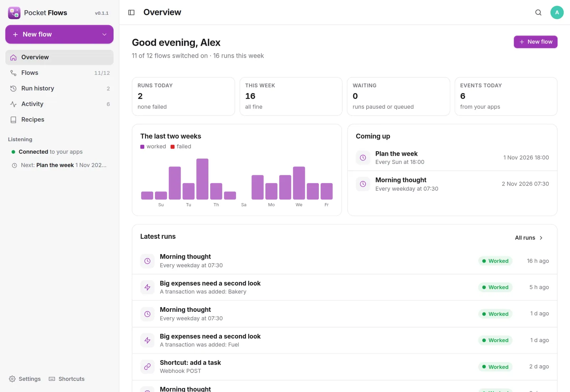
Task: Click the Waiting stat card
Action: click(x=398, y=97)
